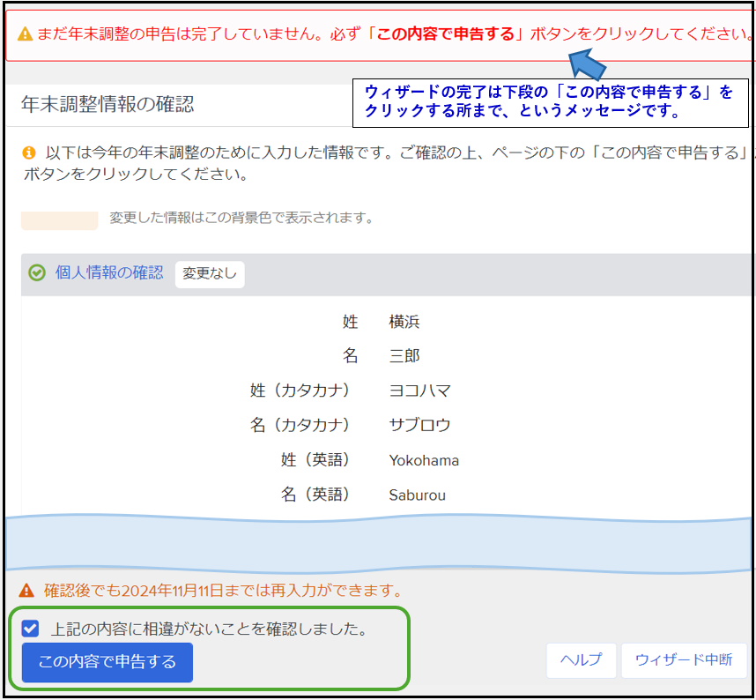This screenshot has height=700, width=756.
Task: Tick the 上記の内容に相違がない confirmation checkbox
Action: [x=31, y=629]
